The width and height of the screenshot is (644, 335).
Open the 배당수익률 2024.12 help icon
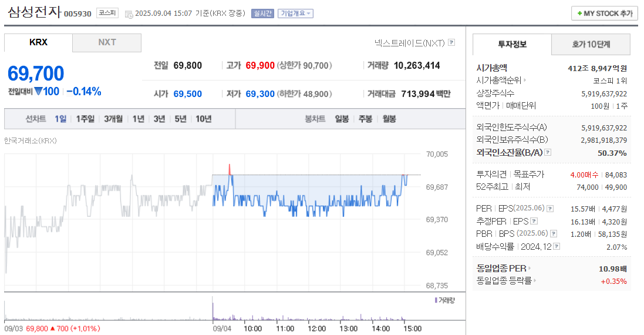point(557,247)
